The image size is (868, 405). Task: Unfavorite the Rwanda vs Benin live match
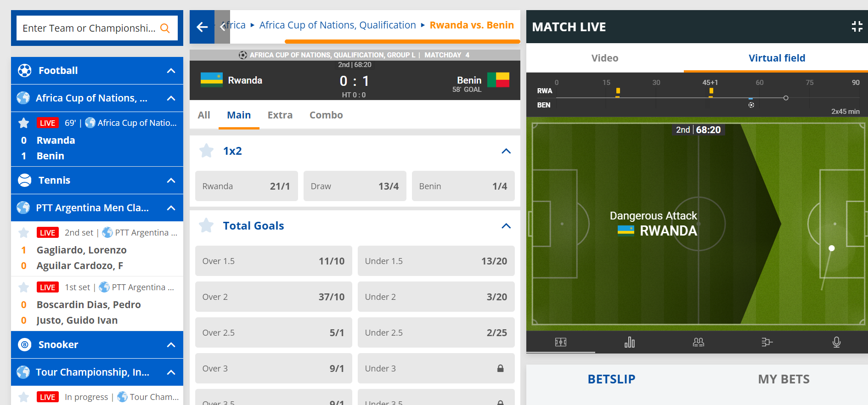coord(24,123)
